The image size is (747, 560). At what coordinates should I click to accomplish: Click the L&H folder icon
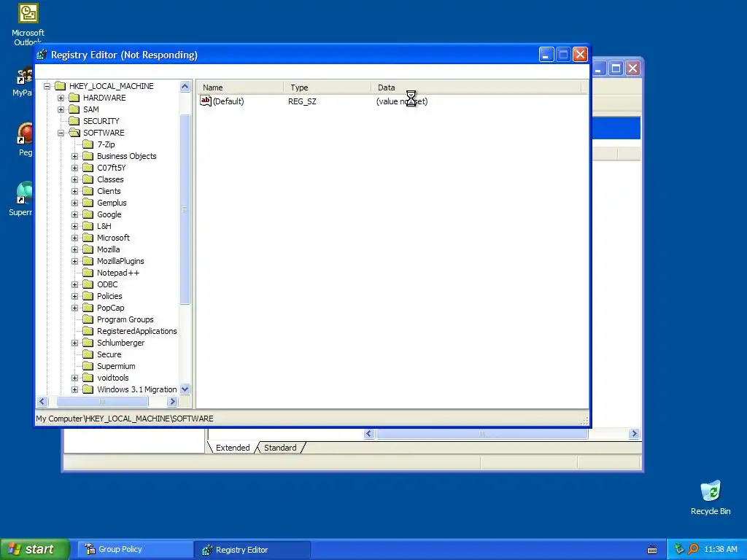pos(88,226)
